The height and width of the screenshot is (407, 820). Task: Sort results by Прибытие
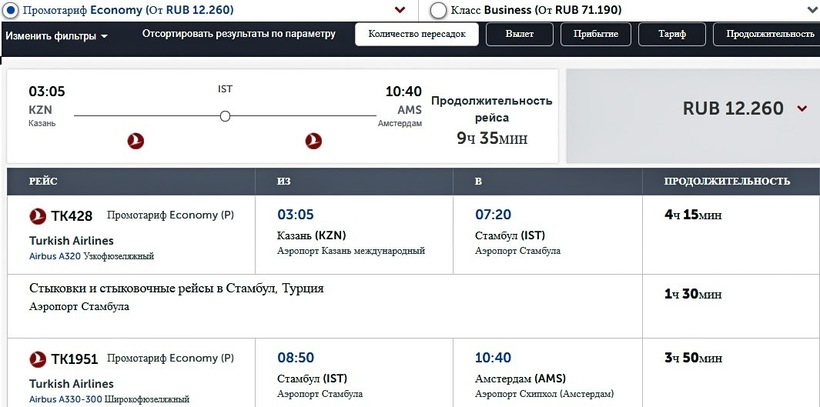pyautogui.click(x=595, y=34)
